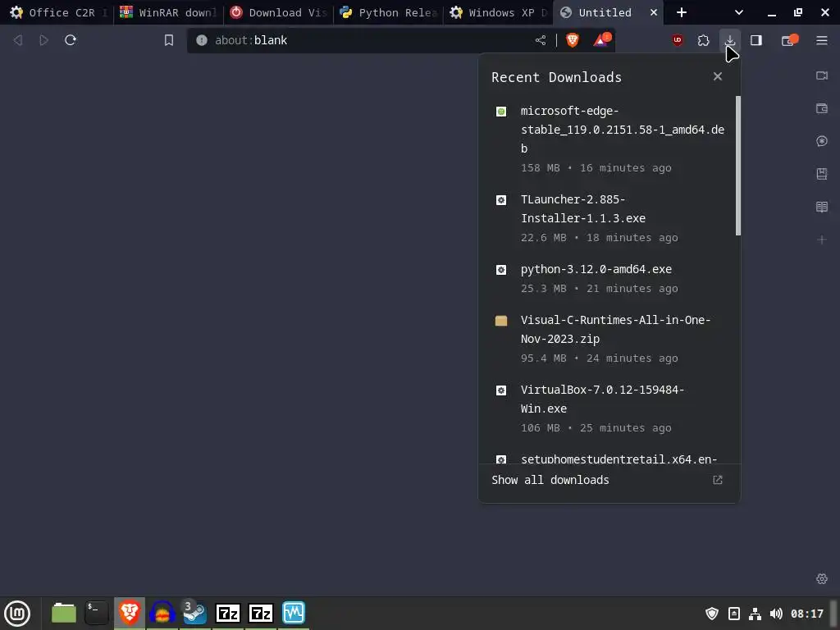Open the sidebar settings gear
This screenshot has height=630, width=840.
tap(822, 578)
